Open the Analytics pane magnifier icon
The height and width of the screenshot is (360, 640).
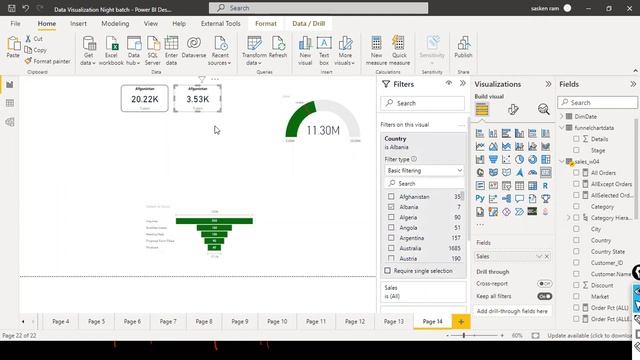click(x=543, y=109)
